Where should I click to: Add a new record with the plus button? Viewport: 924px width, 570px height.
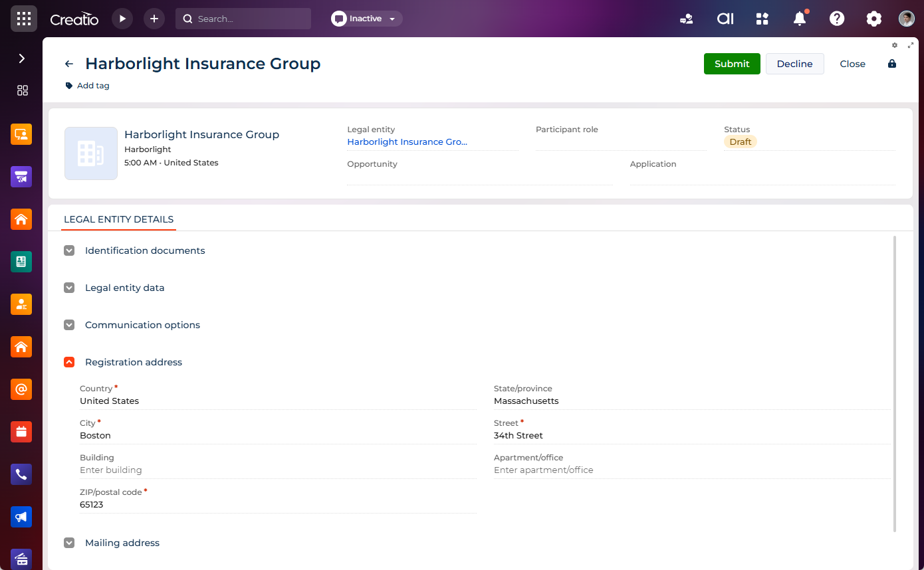(x=154, y=19)
